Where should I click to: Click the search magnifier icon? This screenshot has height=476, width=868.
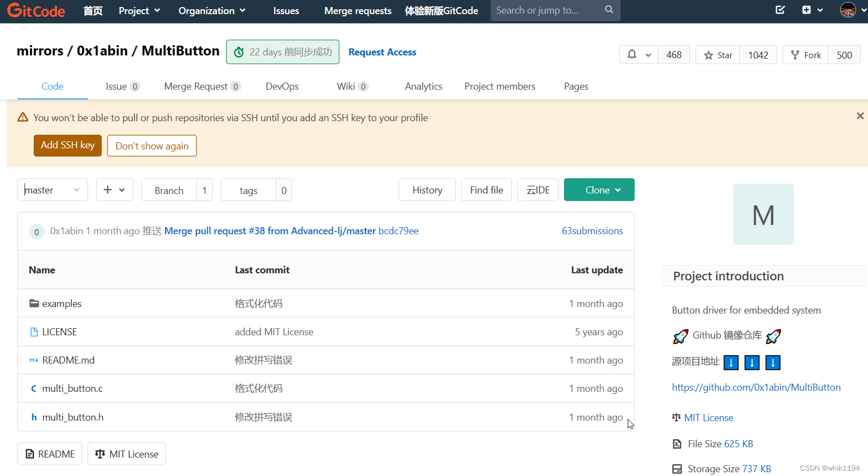coord(609,10)
